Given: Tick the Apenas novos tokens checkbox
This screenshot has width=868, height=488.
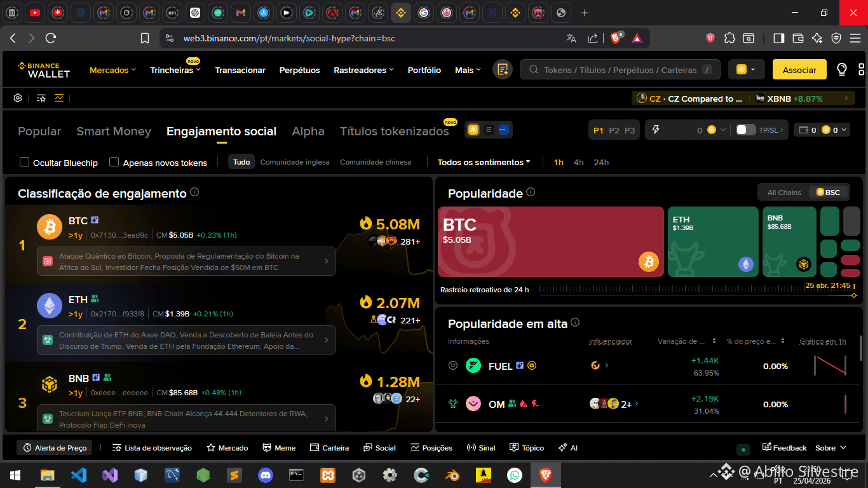Looking at the screenshot, I should tap(114, 162).
